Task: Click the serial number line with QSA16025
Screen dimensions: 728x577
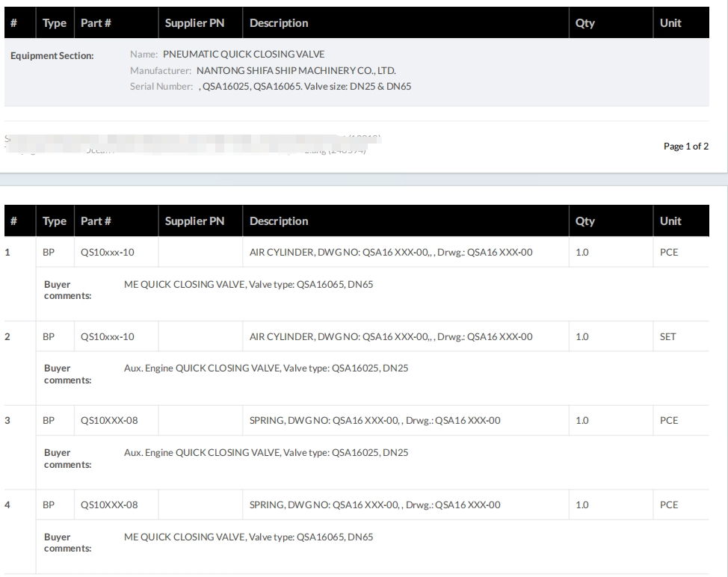Action: coord(305,86)
